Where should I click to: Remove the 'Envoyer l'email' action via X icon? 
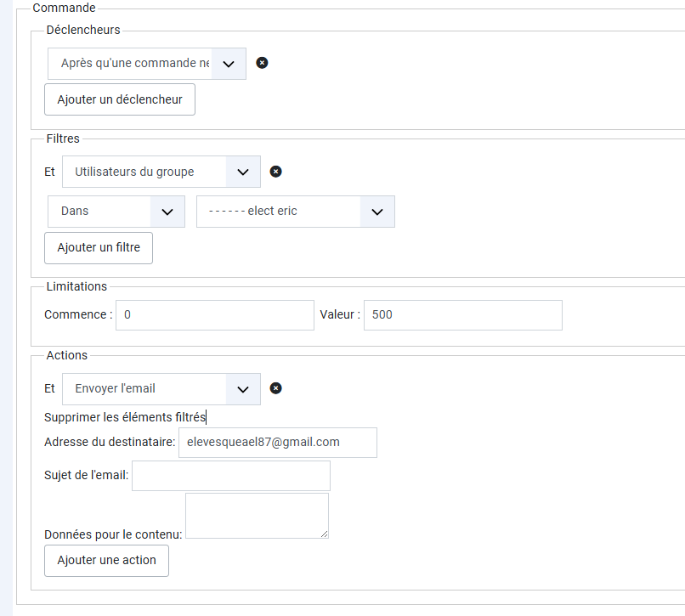point(275,388)
